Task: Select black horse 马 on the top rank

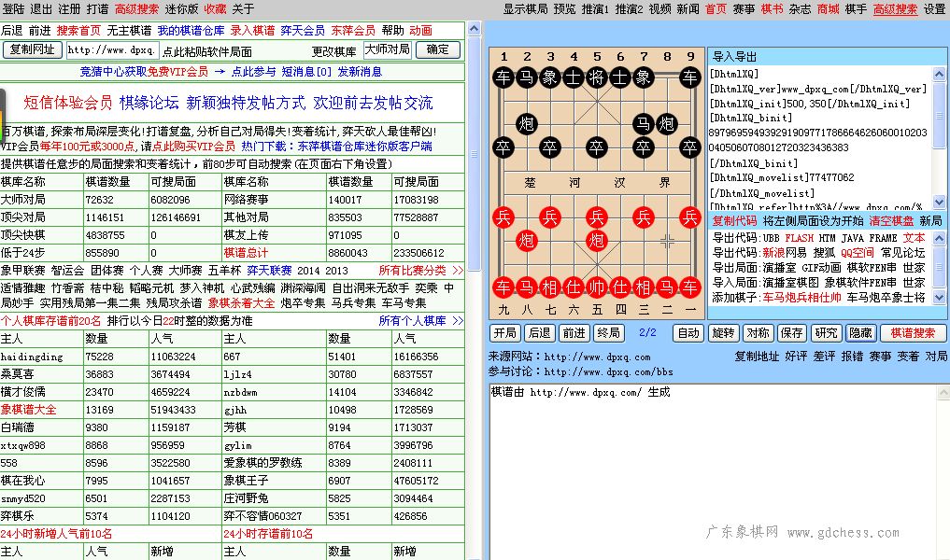Action: point(527,77)
